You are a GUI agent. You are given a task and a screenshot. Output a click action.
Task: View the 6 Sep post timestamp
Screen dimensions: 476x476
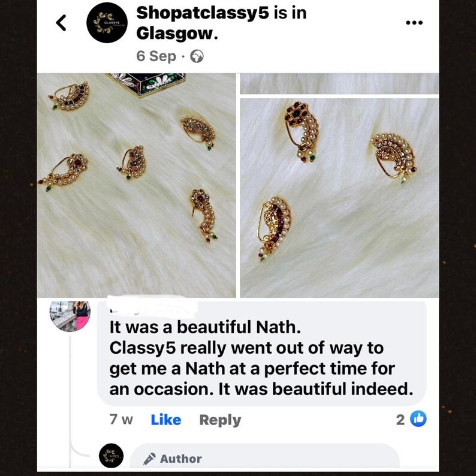(x=156, y=56)
